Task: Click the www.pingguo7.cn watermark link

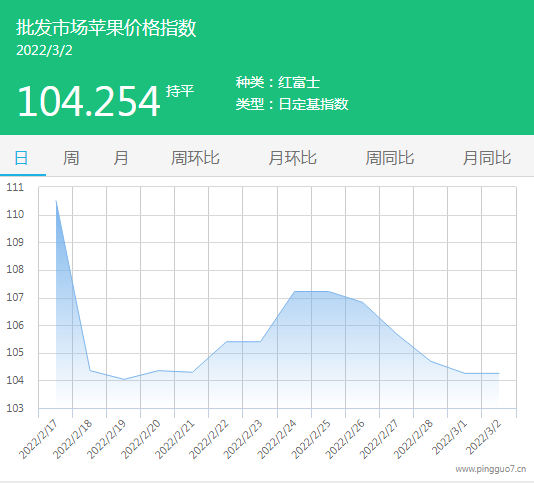Action: click(x=491, y=469)
